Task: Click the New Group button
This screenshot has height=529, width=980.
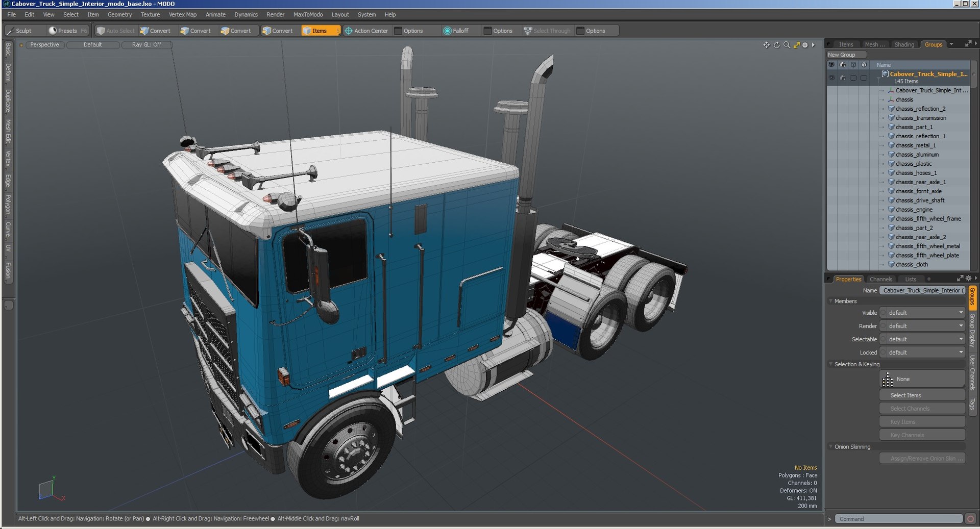Action: tap(846, 55)
